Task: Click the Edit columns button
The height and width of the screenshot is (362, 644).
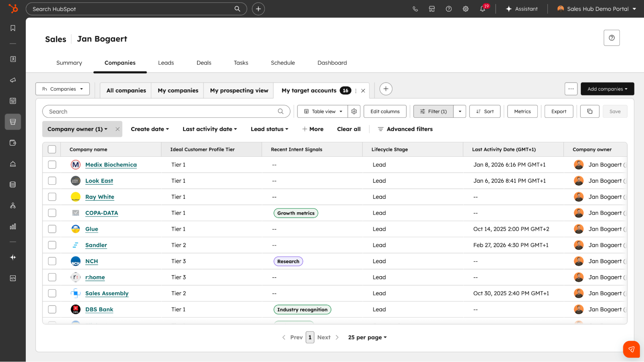Action: click(x=385, y=112)
